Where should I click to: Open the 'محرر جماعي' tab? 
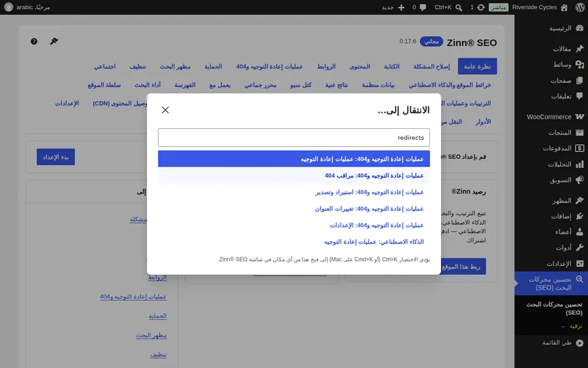pyautogui.click(x=260, y=85)
